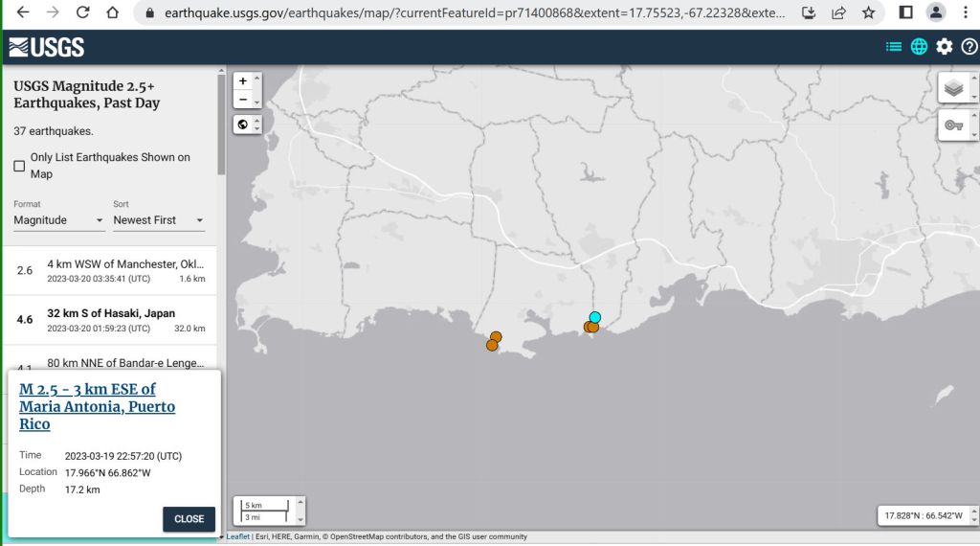The height and width of the screenshot is (546, 980).
Task: Click the zoom-to-world globe button
Action: (x=243, y=125)
